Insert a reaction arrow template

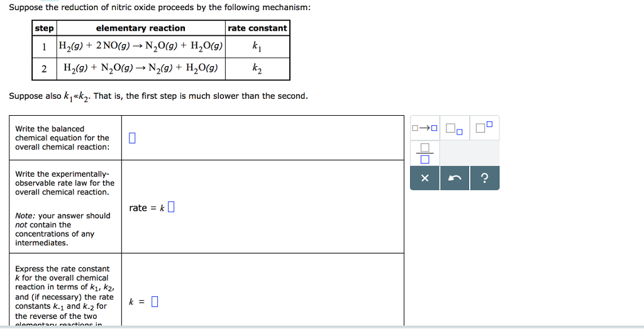[x=425, y=128]
